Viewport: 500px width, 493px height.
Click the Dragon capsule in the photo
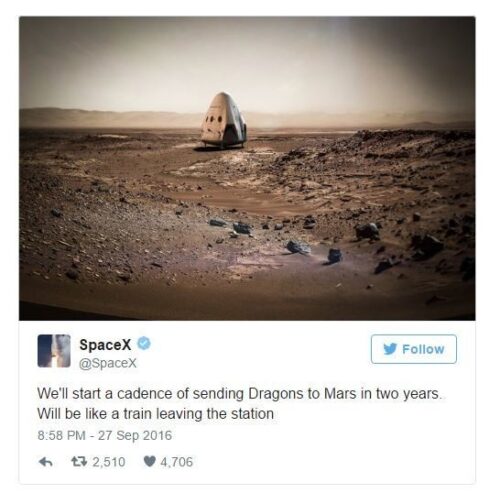223,120
